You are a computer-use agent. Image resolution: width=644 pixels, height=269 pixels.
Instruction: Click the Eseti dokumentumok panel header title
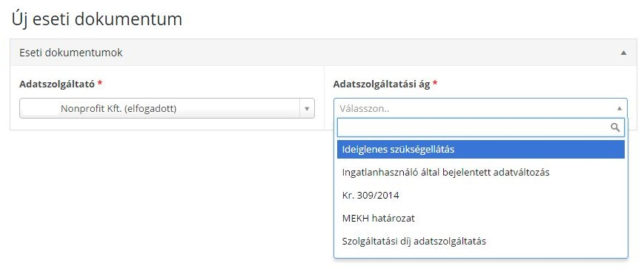71,53
